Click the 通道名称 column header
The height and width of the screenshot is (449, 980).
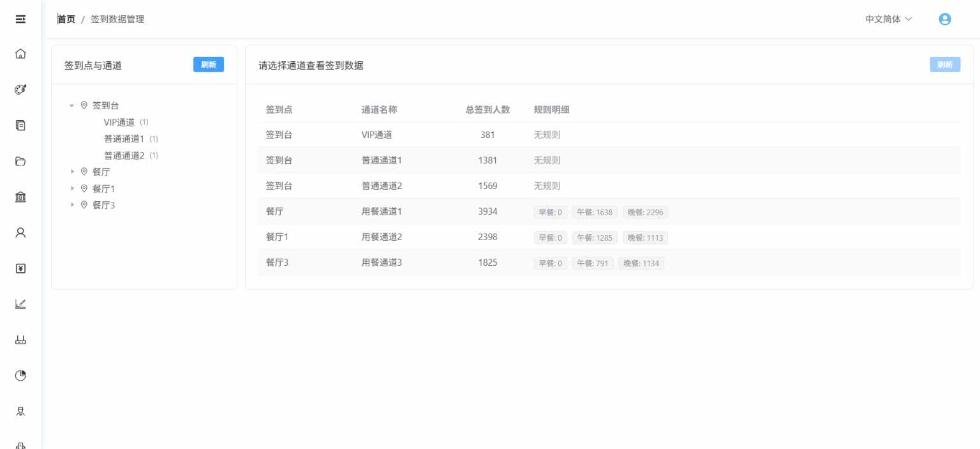380,110
